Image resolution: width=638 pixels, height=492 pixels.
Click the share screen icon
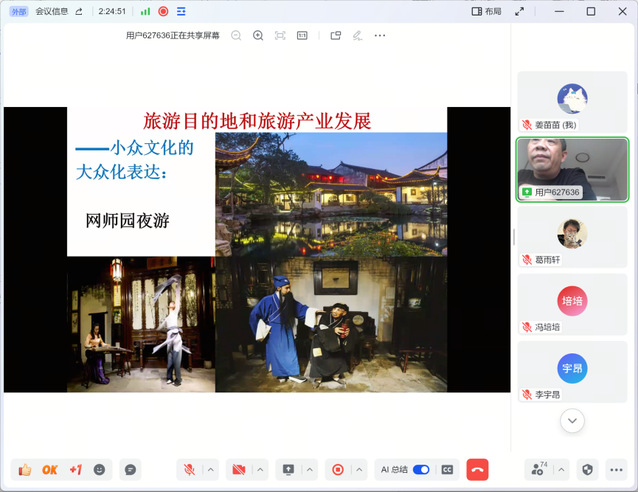(x=289, y=469)
